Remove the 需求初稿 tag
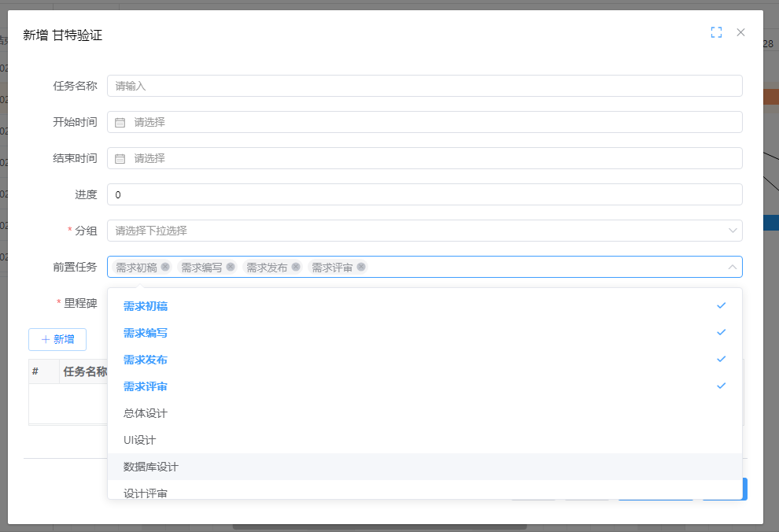 pos(165,267)
